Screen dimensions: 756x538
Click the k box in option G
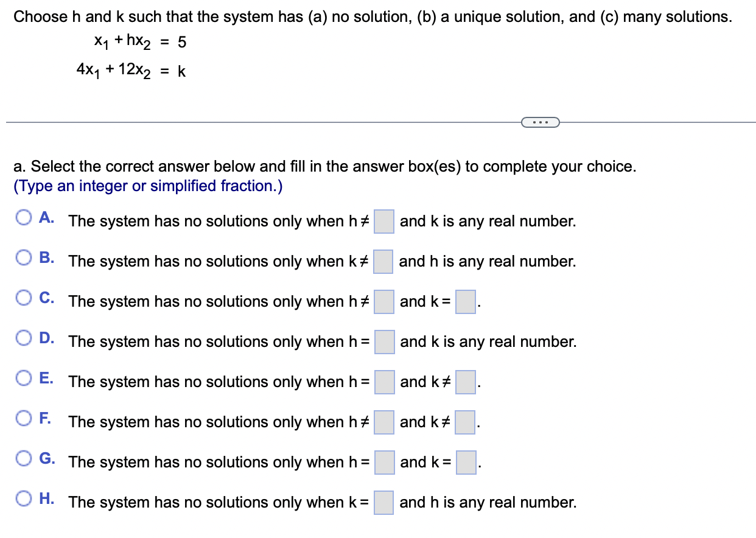[x=465, y=463]
